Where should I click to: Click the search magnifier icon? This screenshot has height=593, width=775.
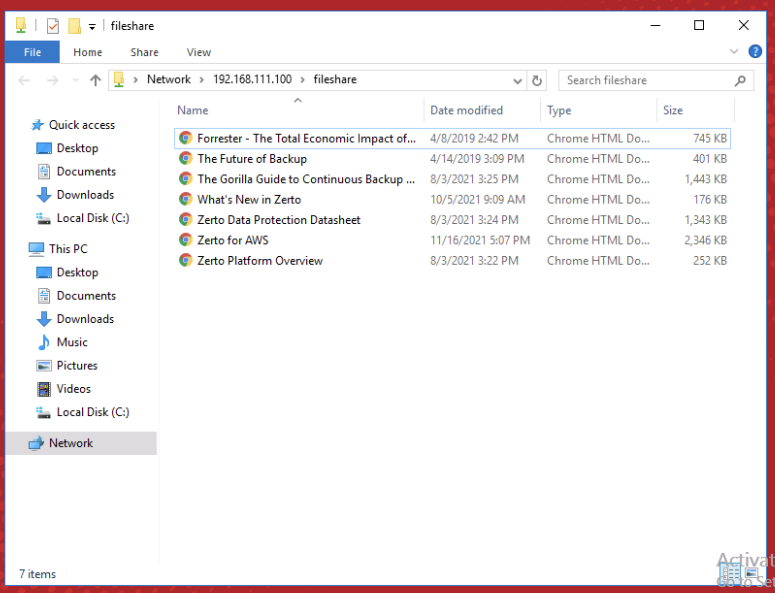point(740,80)
